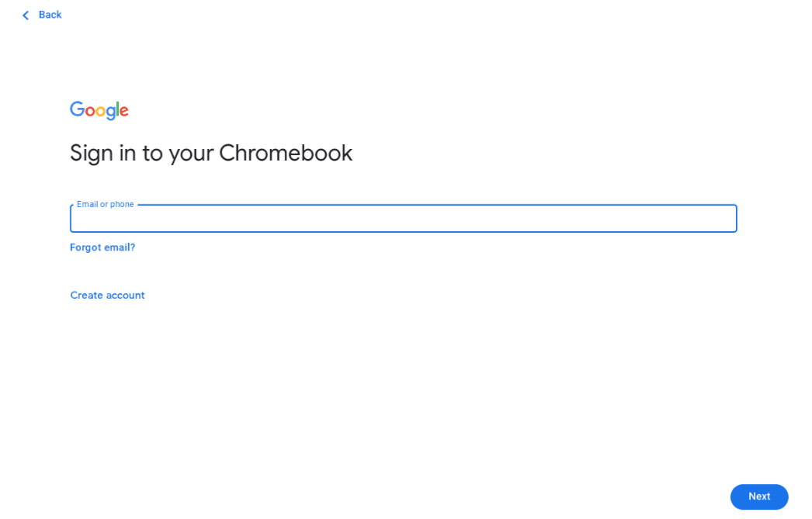Screen dimensions: 812x519
Task: Click the blue Next button
Action: (759, 497)
